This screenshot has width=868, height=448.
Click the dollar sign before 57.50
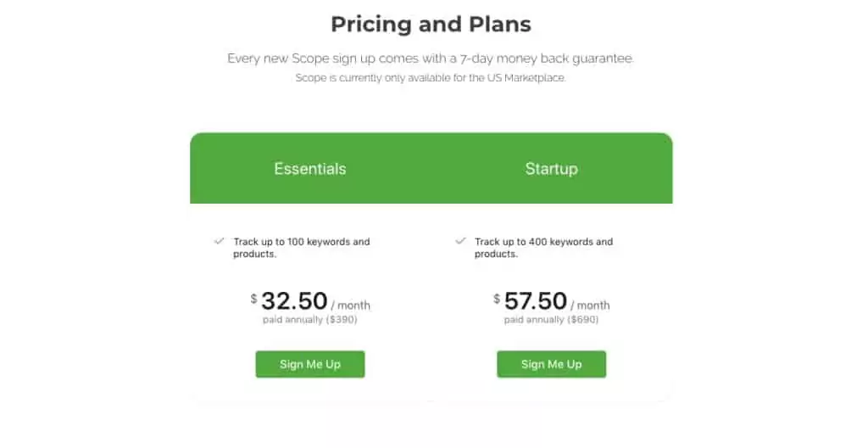point(497,299)
